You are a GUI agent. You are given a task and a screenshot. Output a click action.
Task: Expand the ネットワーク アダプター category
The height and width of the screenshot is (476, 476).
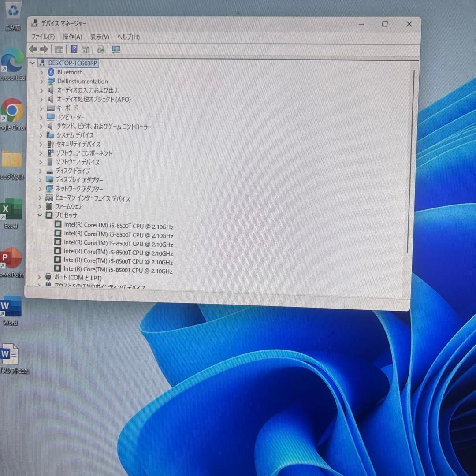pyautogui.click(x=41, y=189)
